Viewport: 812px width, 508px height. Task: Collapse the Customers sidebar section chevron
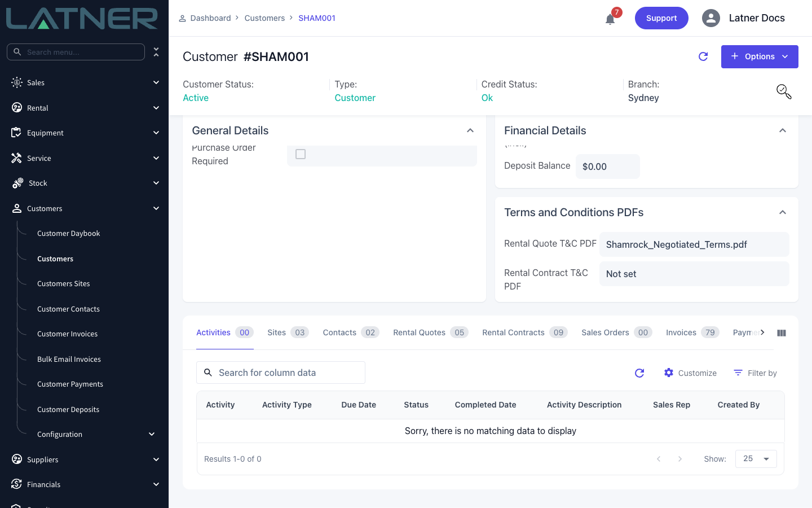tap(156, 208)
